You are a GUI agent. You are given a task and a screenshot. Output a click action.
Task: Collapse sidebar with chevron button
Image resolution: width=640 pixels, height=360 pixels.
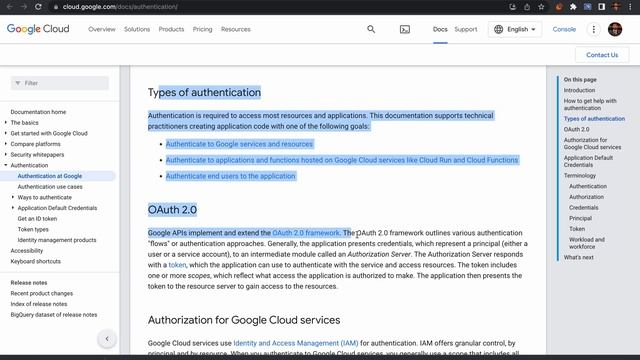107,339
